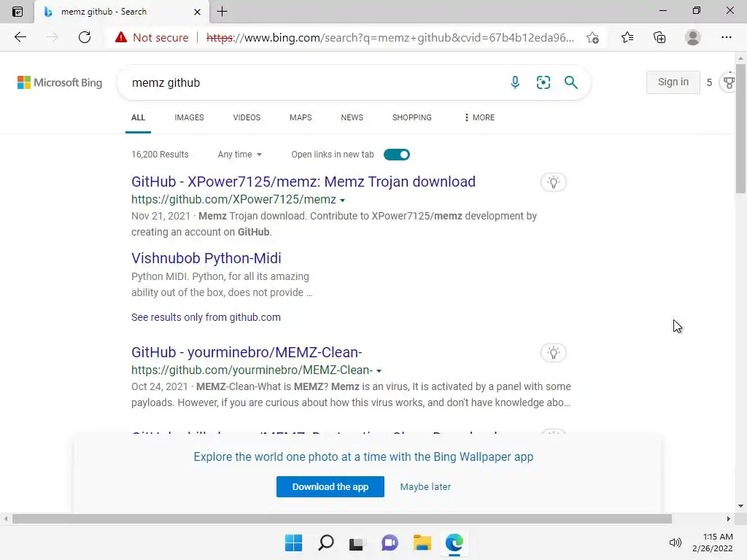Open Microsoft Rewards trophy icon
The height and width of the screenshot is (560, 747).
tap(729, 82)
